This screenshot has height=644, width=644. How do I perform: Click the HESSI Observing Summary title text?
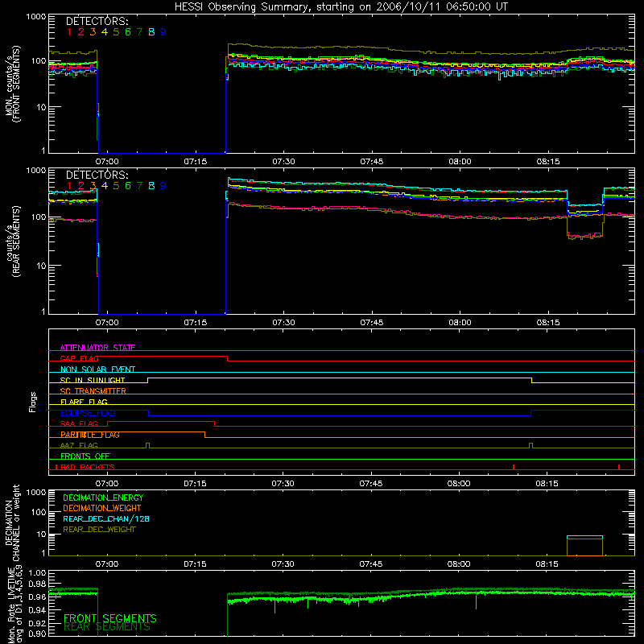point(341,7)
